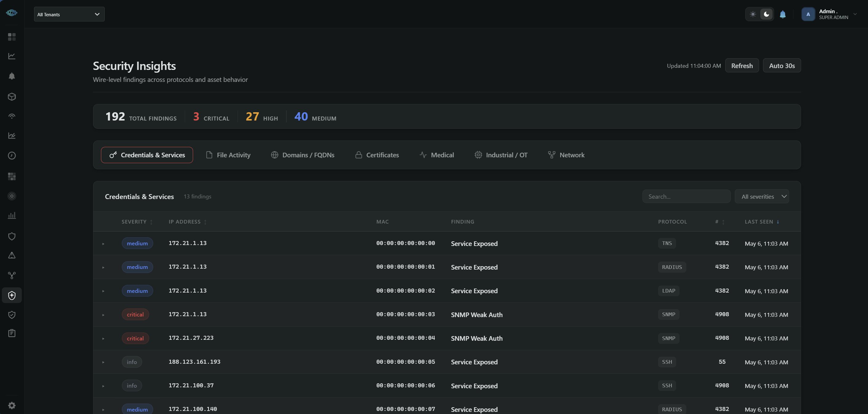The width and height of the screenshot is (868, 414).
Task: Open the cube assets icon in sidebar
Action: click(12, 97)
